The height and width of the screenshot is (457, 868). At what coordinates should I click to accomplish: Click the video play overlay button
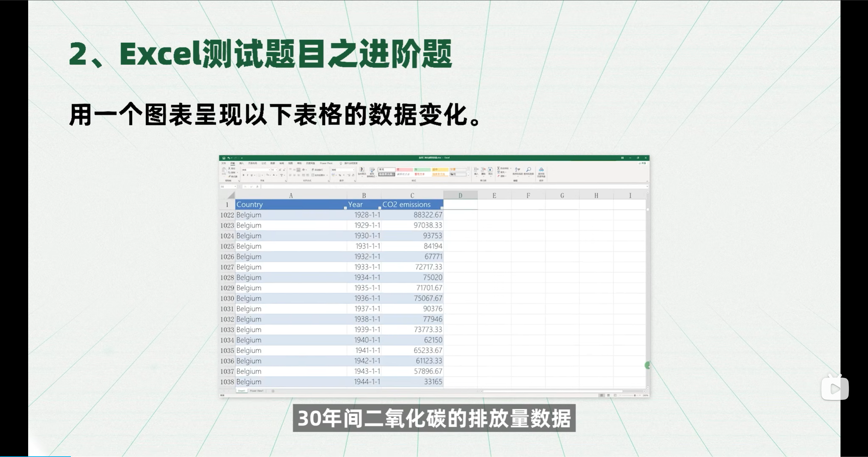(x=834, y=389)
